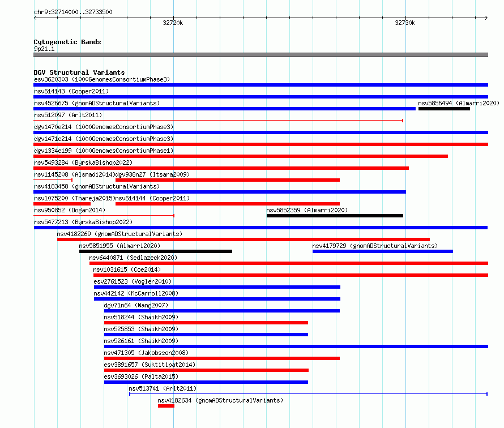Click the left arrow of the ruler
The width and height of the screenshot is (504, 428).
tap(35, 18)
